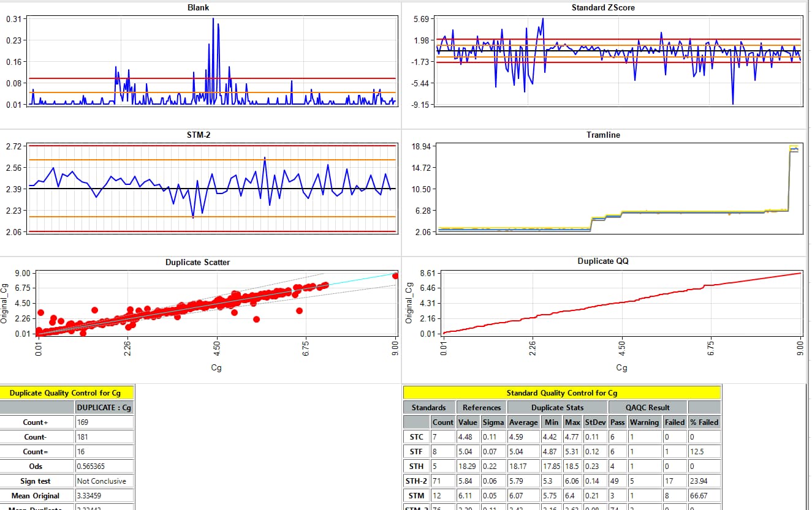Click the 'Duplicate Quality Control for Cg' header
Image resolution: width=812 pixels, height=510 pixels.
pyautogui.click(x=64, y=392)
